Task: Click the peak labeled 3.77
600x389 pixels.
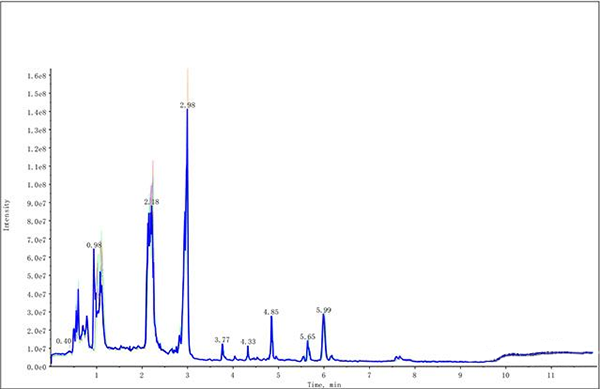Action: pyautogui.click(x=222, y=340)
